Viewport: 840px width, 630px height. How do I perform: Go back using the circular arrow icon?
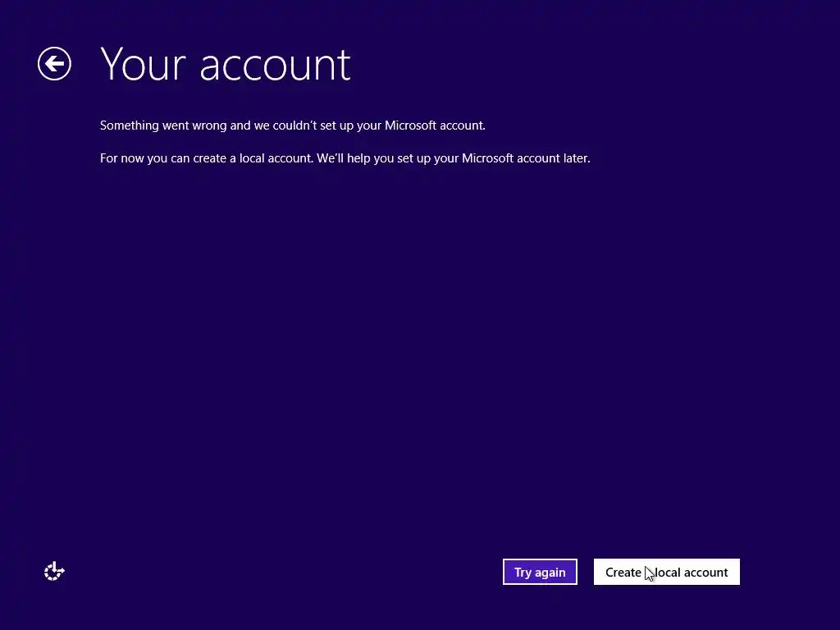pyautogui.click(x=54, y=64)
